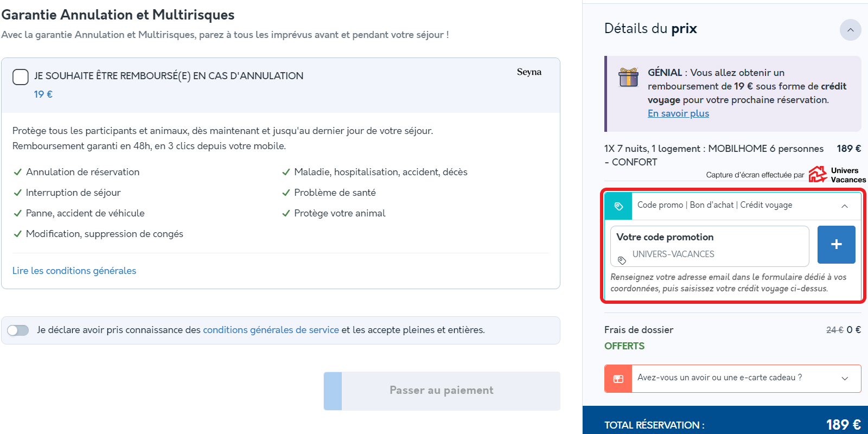Click the En savoir plus link
Screen dimensions: 868x434
point(678,113)
